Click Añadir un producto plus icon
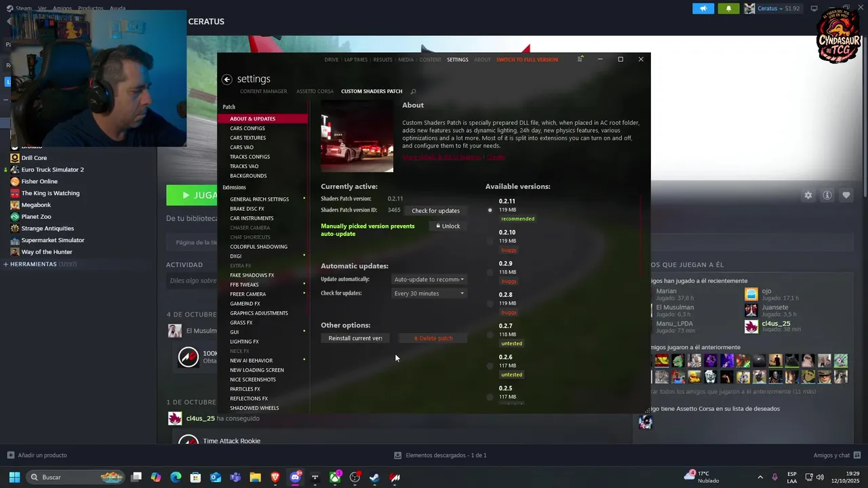Image resolution: width=868 pixels, height=488 pixels. [x=10, y=455]
